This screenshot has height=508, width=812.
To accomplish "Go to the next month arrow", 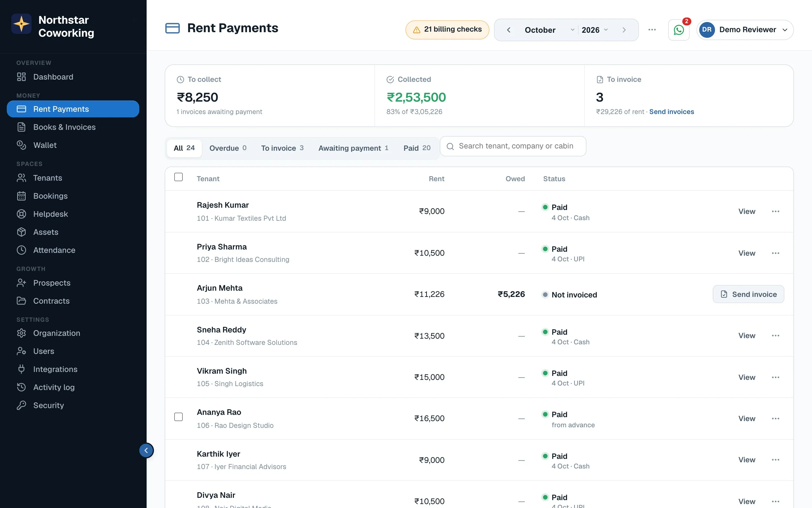I will tap(624, 30).
